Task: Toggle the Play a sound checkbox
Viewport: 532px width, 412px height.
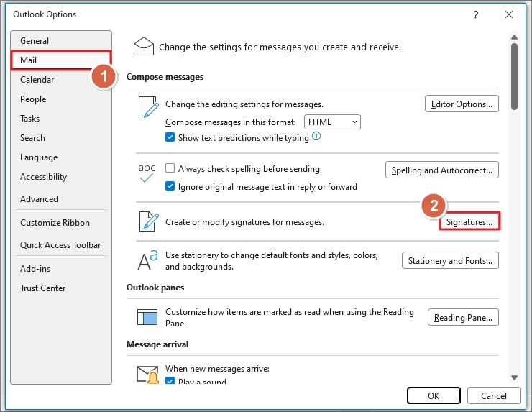Action: pyautogui.click(x=170, y=381)
